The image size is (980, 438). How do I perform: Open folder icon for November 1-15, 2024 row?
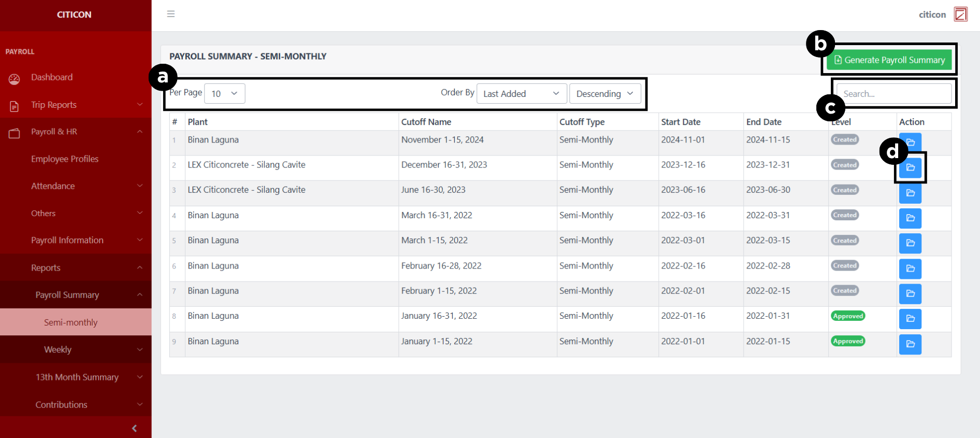910,143
